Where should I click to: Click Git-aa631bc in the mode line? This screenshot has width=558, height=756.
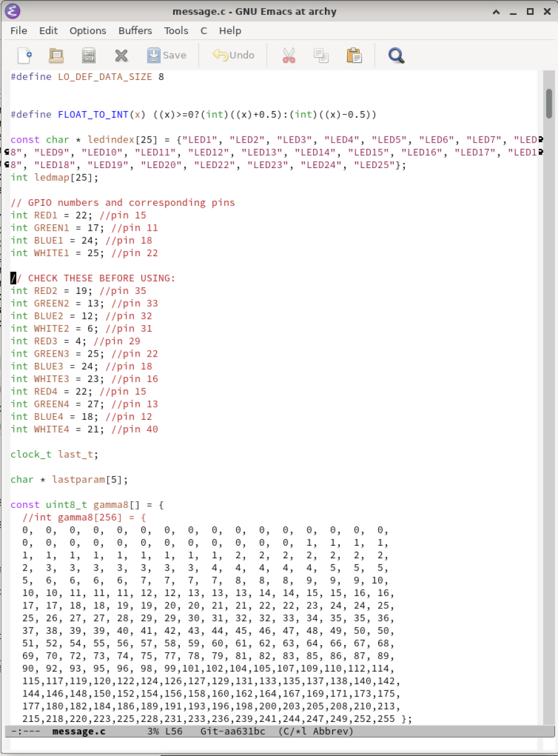coord(233,732)
